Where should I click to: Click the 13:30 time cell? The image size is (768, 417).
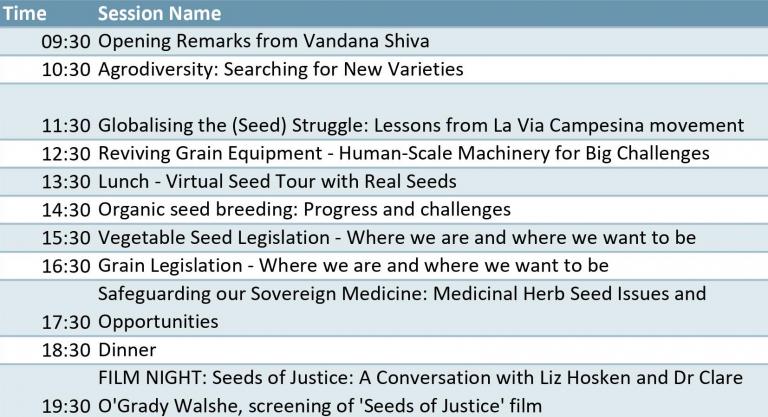point(66,181)
